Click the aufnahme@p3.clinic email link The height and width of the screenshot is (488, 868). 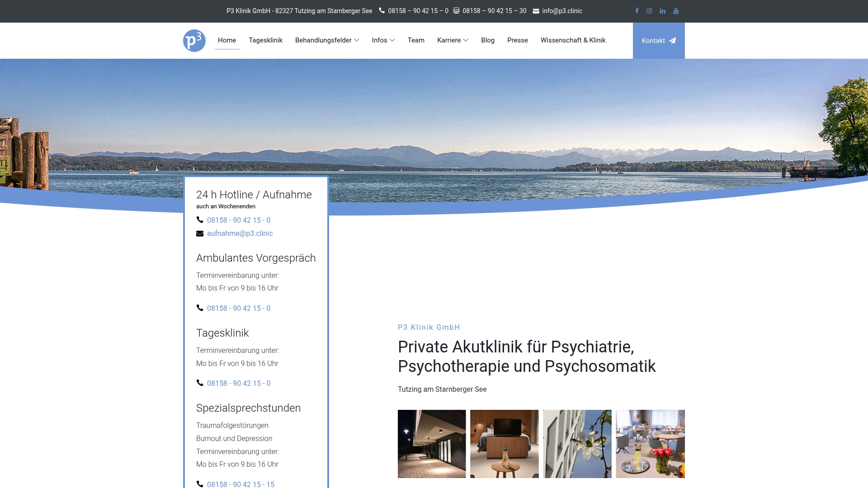240,234
